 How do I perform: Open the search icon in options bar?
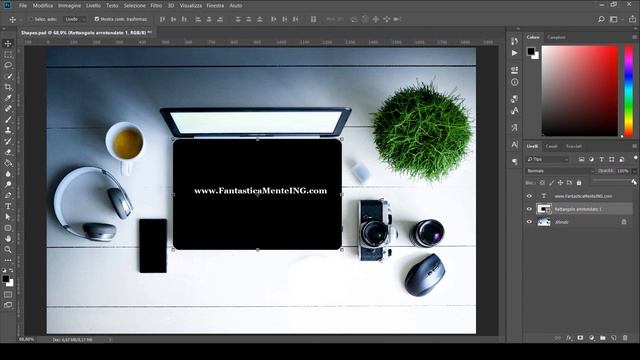[x=601, y=19]
